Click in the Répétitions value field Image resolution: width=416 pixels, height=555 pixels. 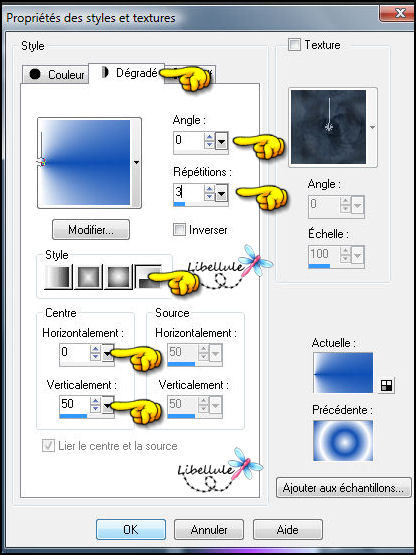(x=189, y=192)
